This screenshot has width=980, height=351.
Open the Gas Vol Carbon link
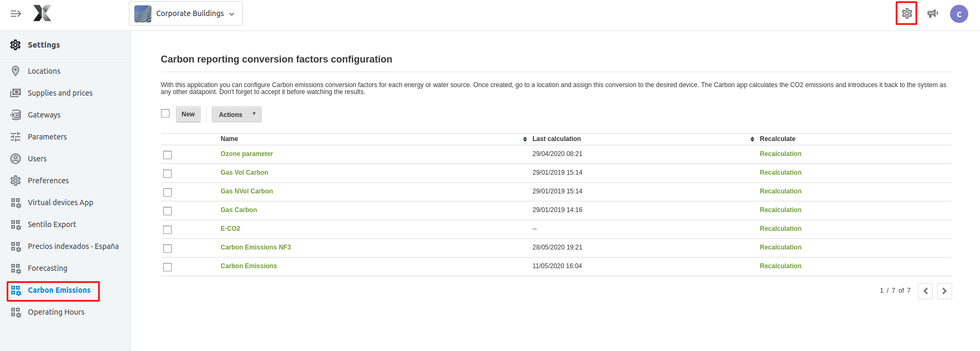(244, 173)
